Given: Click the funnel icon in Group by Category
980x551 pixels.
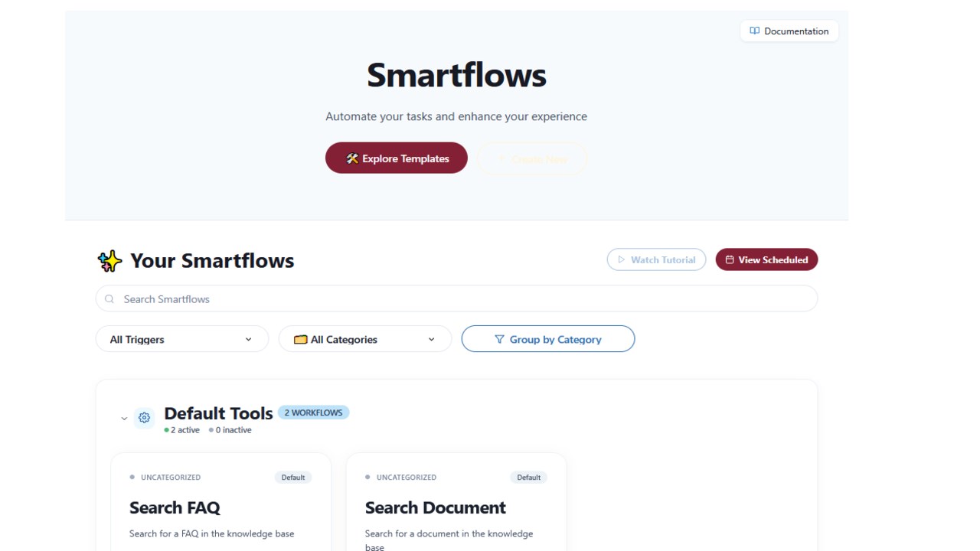Looking at the screenshot, I should tap(499, 339).
